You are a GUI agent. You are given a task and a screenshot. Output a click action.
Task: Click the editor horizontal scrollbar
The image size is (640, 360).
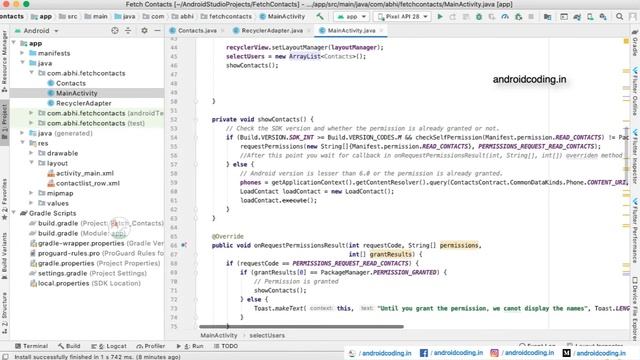click(x=301, y=327)
